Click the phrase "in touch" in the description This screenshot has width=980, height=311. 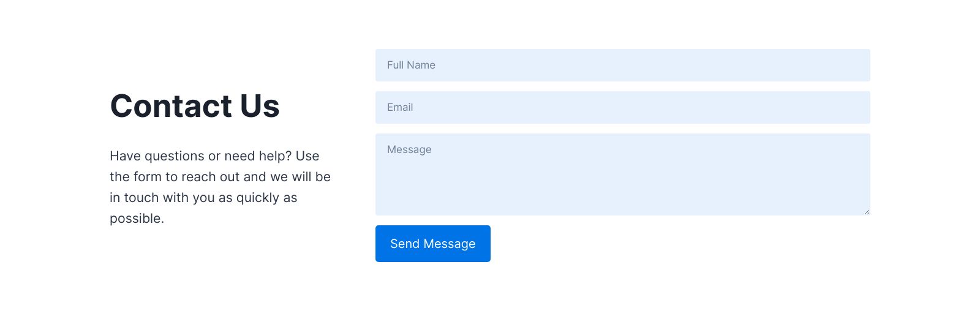tap(134, 198)
